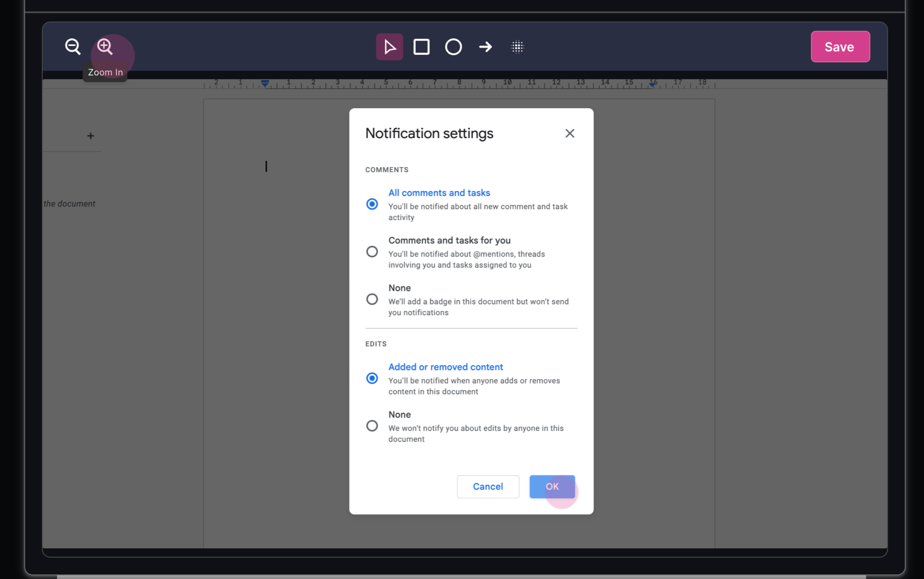Click right indent marker on ruler
Image resolution: width=924 pixels, height=579 pixels.
tap(652, 84)
